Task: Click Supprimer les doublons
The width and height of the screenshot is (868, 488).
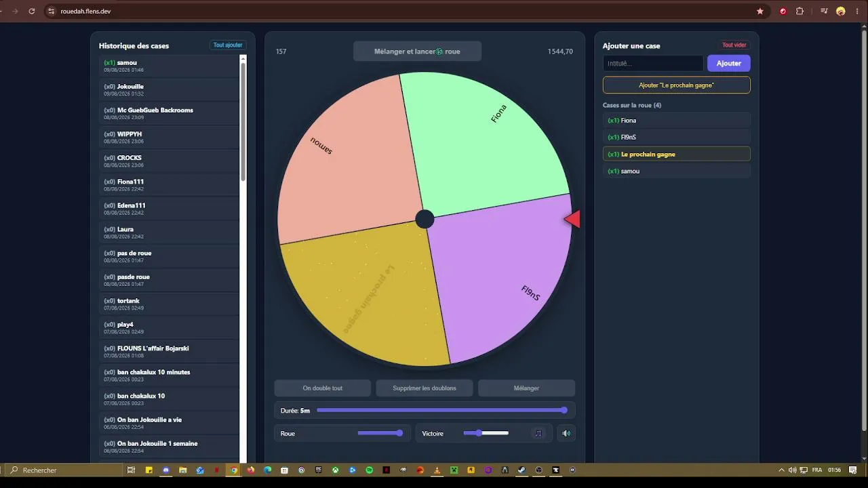Action: (425, 388)
